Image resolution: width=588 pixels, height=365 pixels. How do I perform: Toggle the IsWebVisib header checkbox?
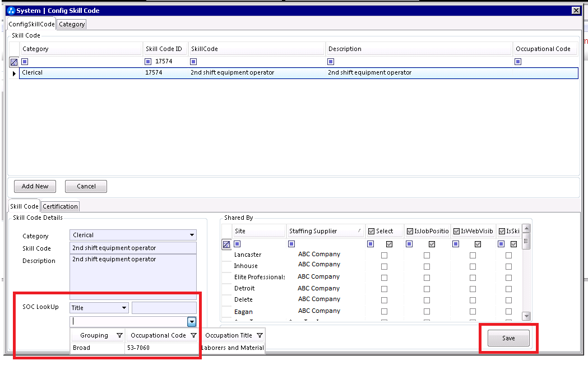coord(456,231)
